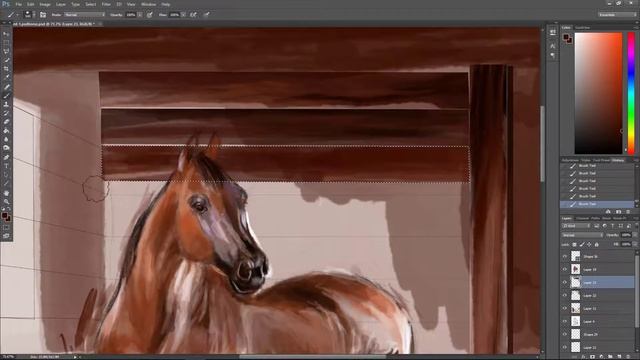This screenshot has width=640, height=360.
Task: Switch to the Channels tab
Action: [x=582, y=218]
